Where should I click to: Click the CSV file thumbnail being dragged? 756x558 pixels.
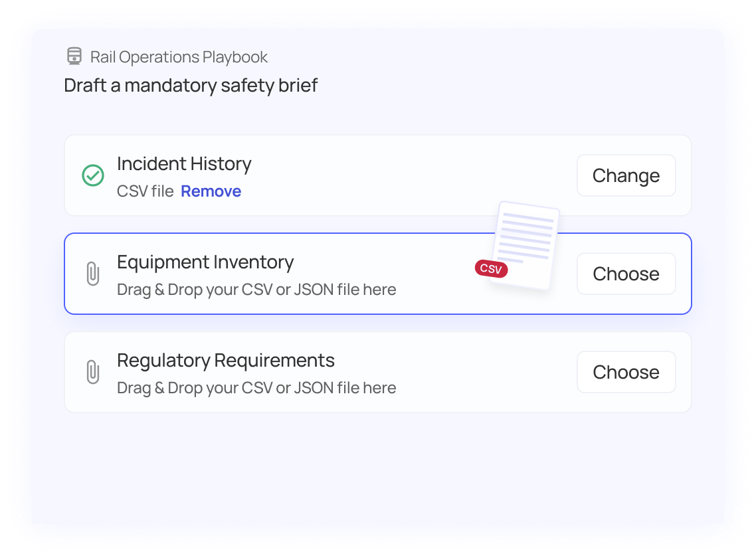click(x=525, y=246)
